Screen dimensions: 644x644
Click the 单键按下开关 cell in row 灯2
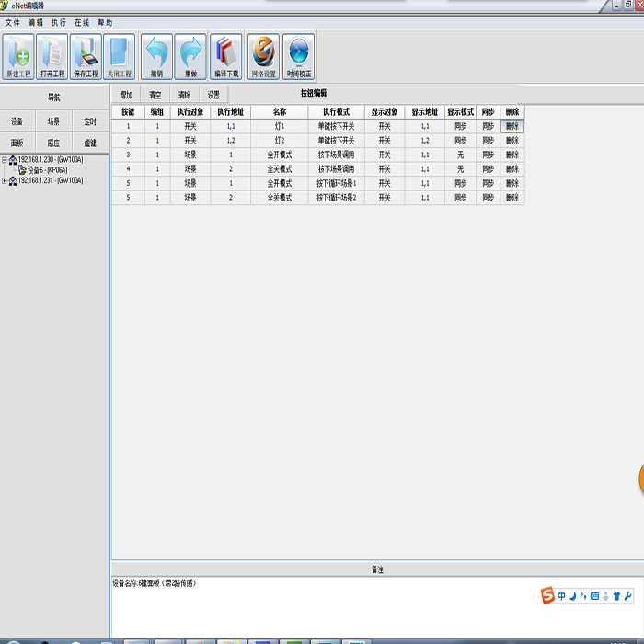pos(336,141)
